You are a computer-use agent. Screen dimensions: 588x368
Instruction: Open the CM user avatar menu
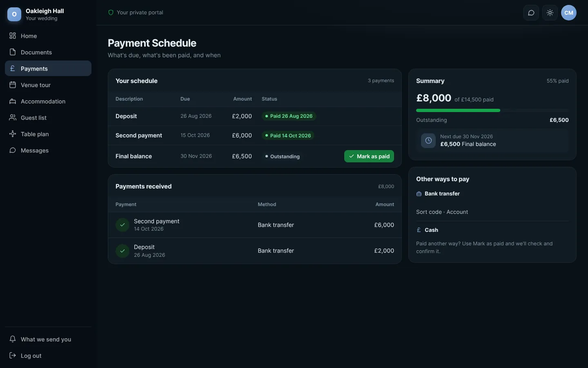point(569,13)
